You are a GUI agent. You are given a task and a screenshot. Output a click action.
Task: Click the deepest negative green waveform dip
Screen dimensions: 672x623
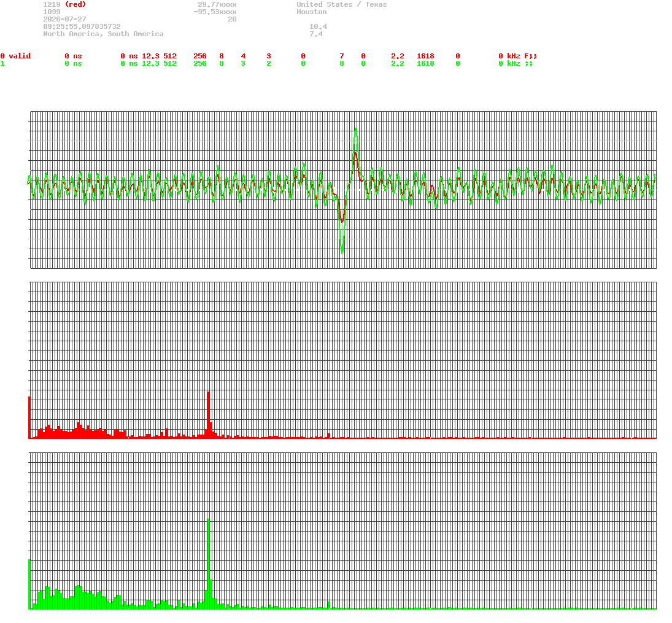tap(342, 252)
